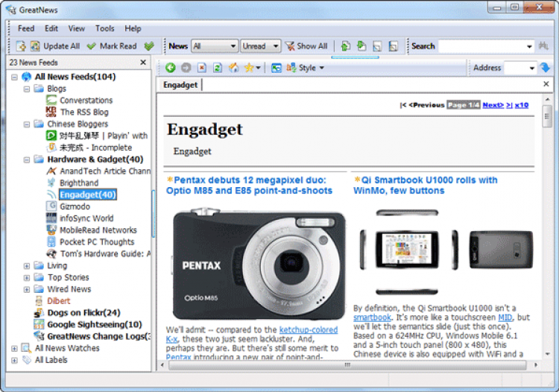
Task: Open the Edit menu
Action: 51,28
